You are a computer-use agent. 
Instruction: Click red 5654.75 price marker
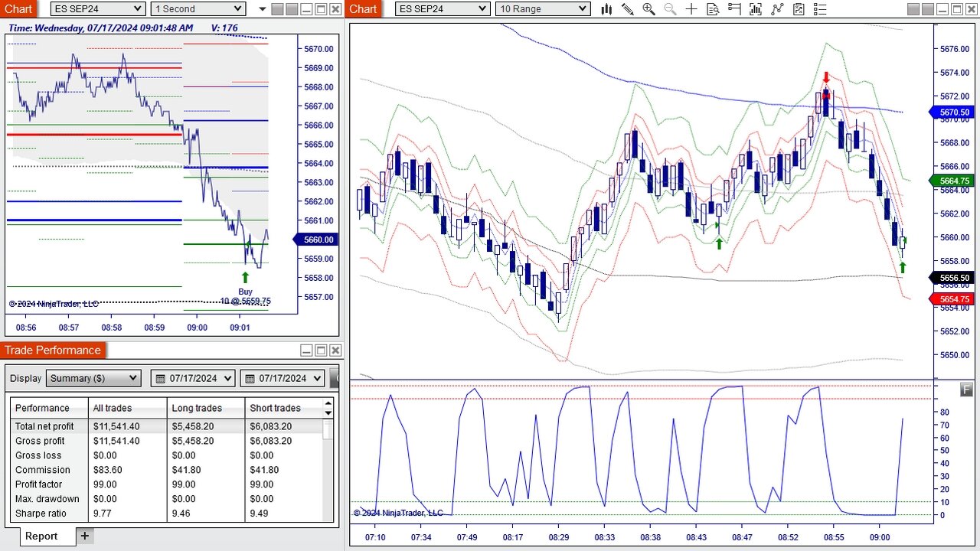952,299
